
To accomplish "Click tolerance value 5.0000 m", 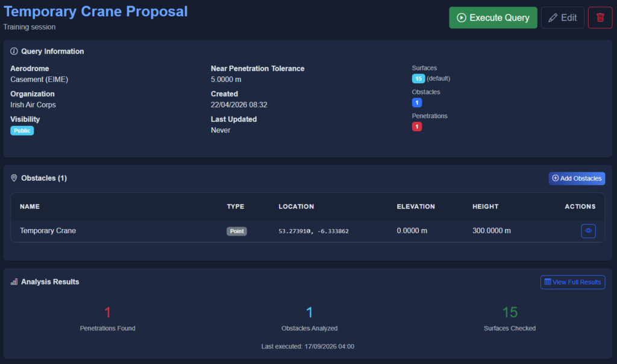I will tap(226, 80).
